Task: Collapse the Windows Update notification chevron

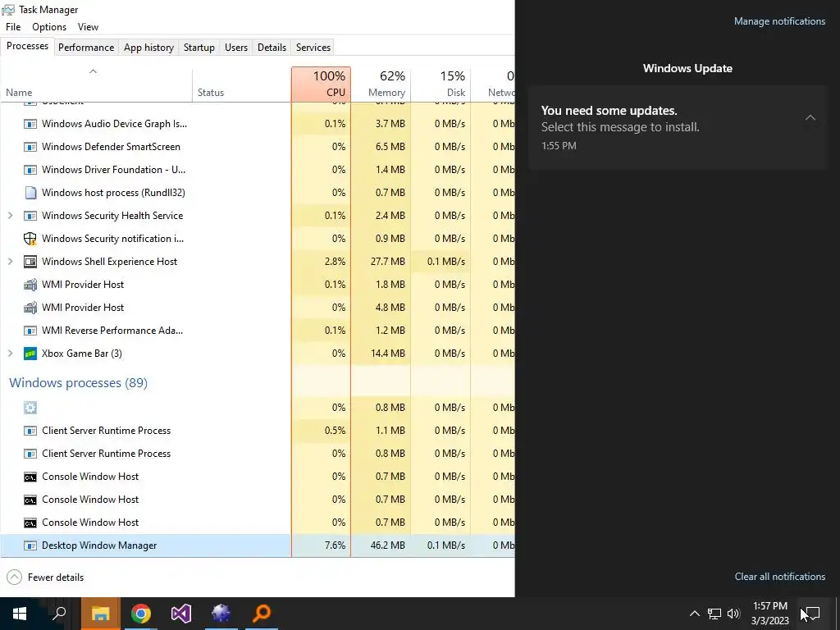Action: (x=810, y=117)
